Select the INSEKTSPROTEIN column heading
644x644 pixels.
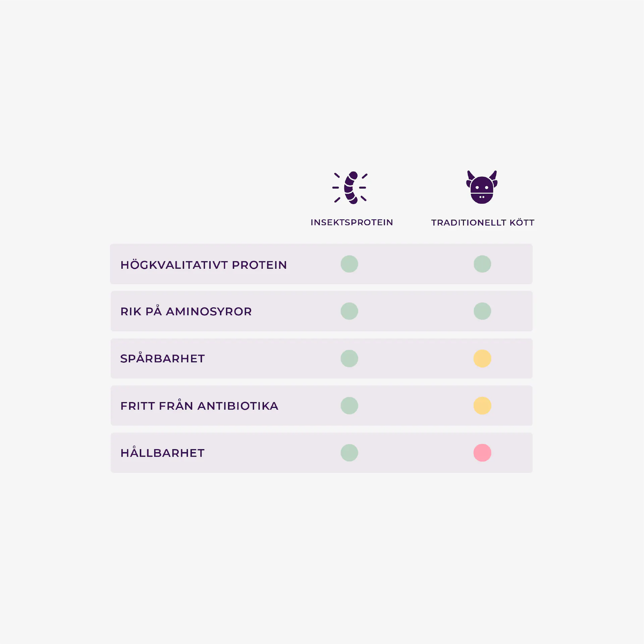coord(352,222)
